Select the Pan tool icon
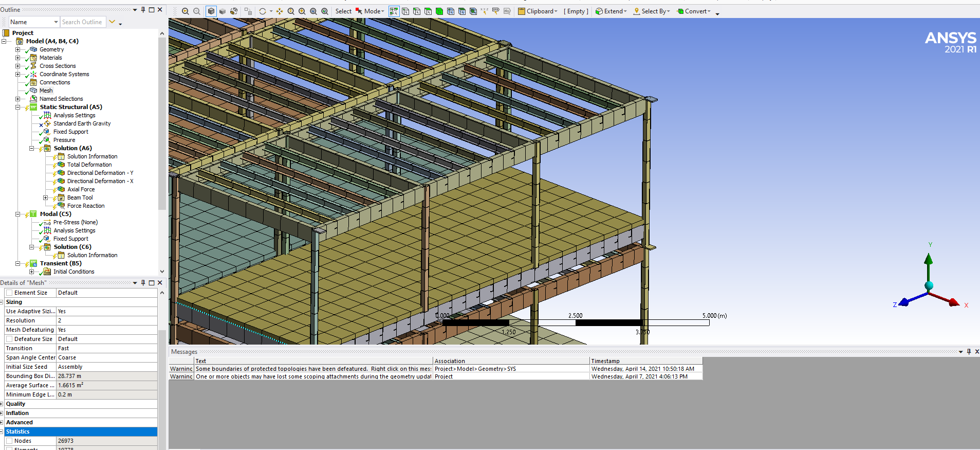Image resolution: width=980 pixels, height=450 pixels. point(280,11)
